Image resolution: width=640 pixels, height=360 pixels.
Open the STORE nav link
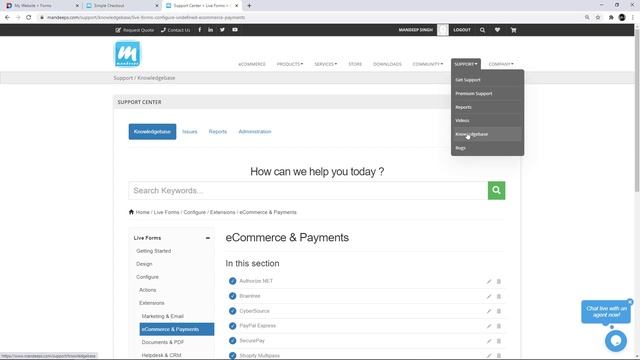click(x=355, y=64)
